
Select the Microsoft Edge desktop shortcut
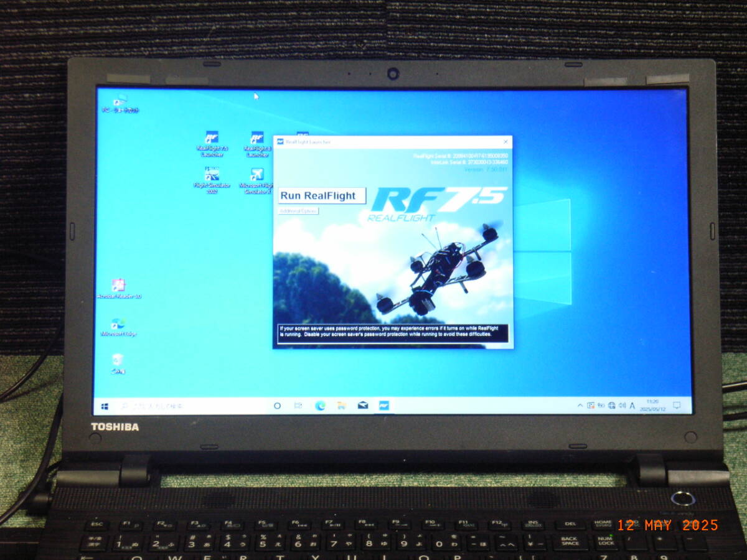118,327
